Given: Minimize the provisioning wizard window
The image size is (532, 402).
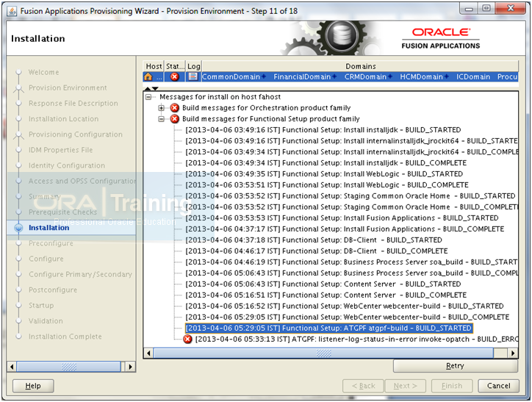Looking at the screenshot, I should pyautogui.click(x=469, y=8).
